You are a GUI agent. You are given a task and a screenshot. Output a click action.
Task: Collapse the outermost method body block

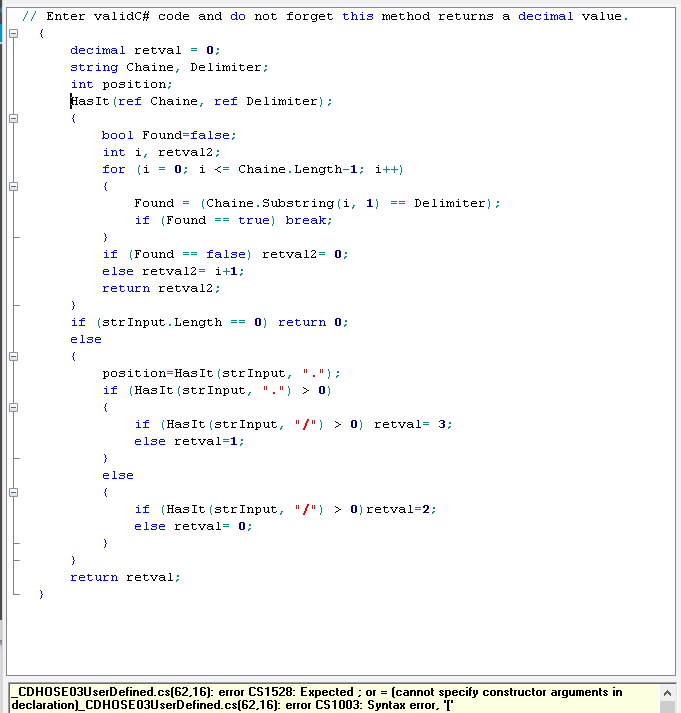14,33
